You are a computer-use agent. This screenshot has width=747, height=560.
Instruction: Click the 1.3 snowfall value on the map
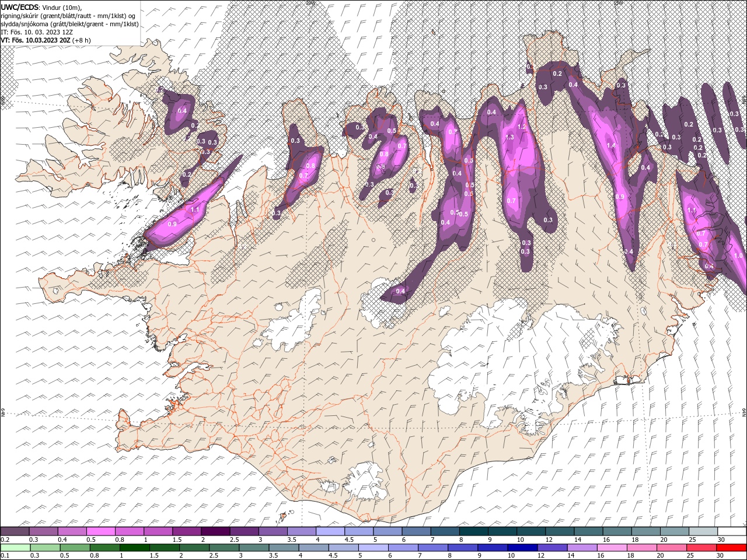tap(509, 137)
